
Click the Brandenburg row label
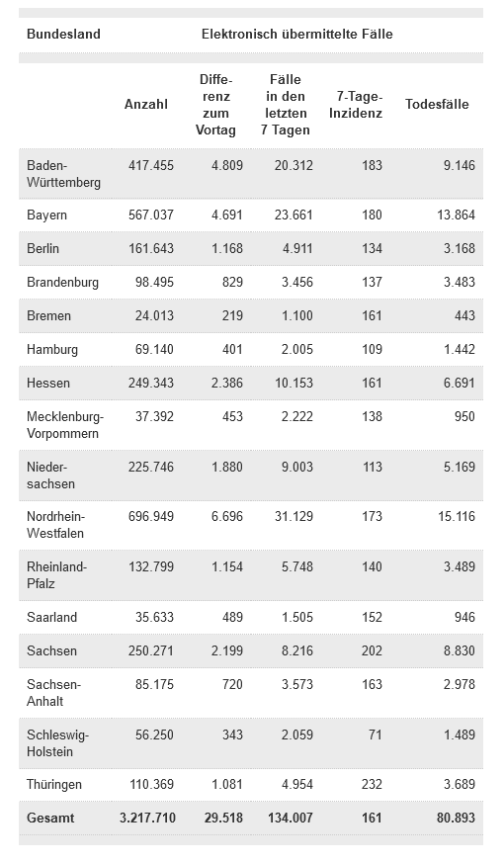(62, 282)
